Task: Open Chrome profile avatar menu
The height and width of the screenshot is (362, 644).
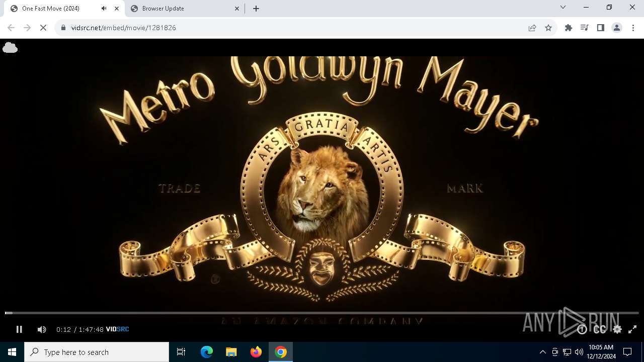Action: coord(617,28)
